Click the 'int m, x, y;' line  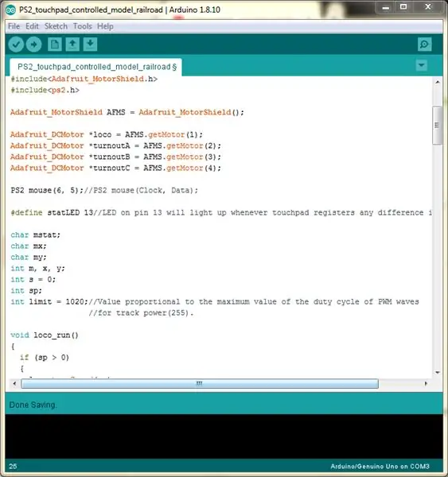37,269
